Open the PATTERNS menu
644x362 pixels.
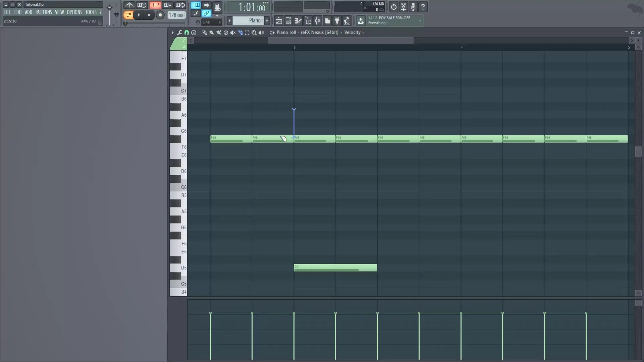click(44, 12)
